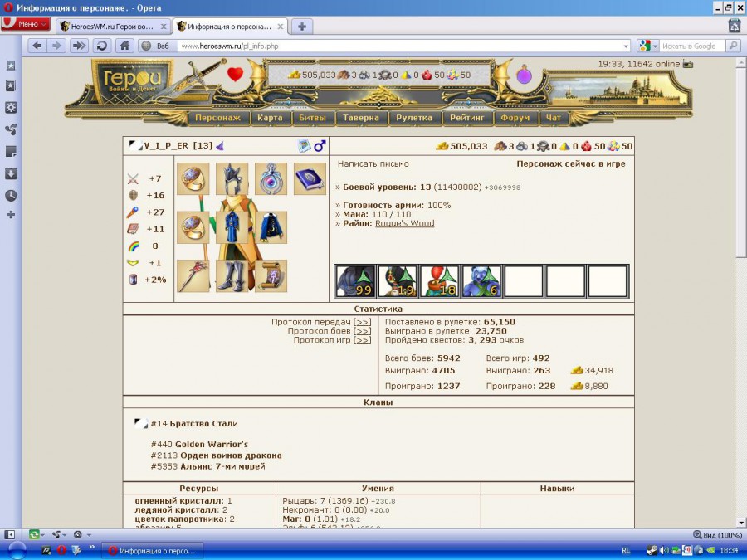This screenshot has width=747, height=560.
Task: Open the mail icon beside the online count
Action: (x=687, y=64)
